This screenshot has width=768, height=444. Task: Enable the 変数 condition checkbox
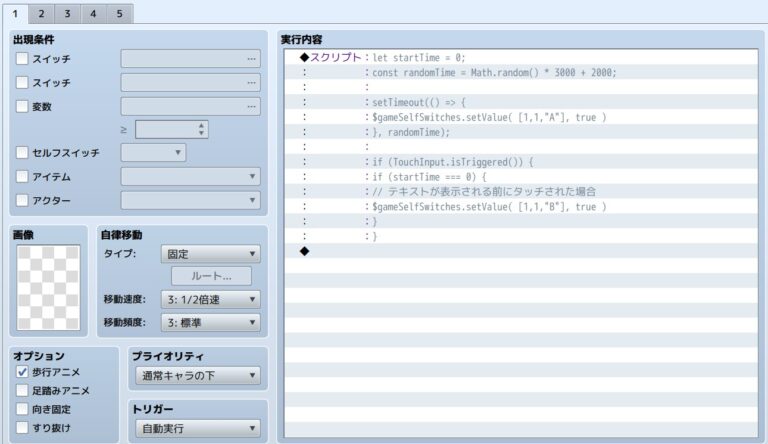(23, 106)
